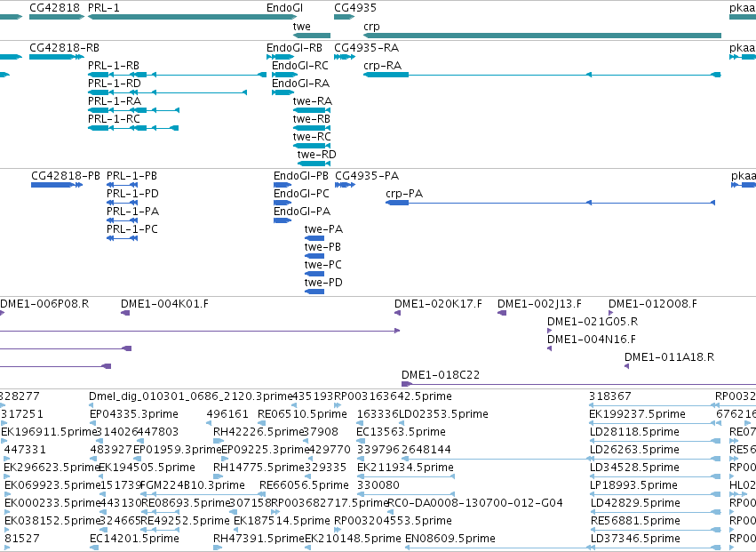Select transcript PRL-1-RC label
Viewport: 756px width, 552px height.
point(114,119)
